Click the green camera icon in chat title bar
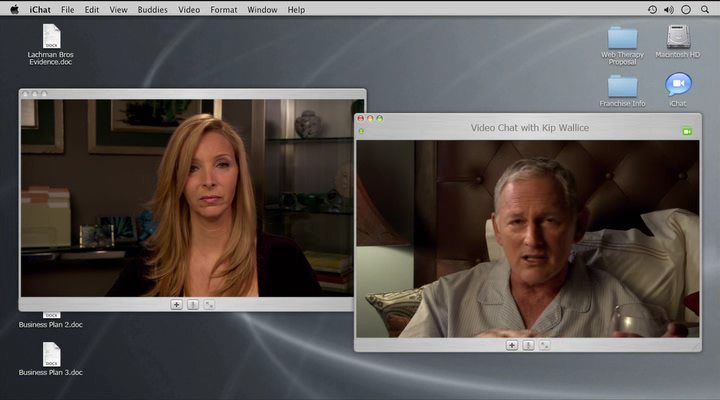720x400 pixels. 687,132
